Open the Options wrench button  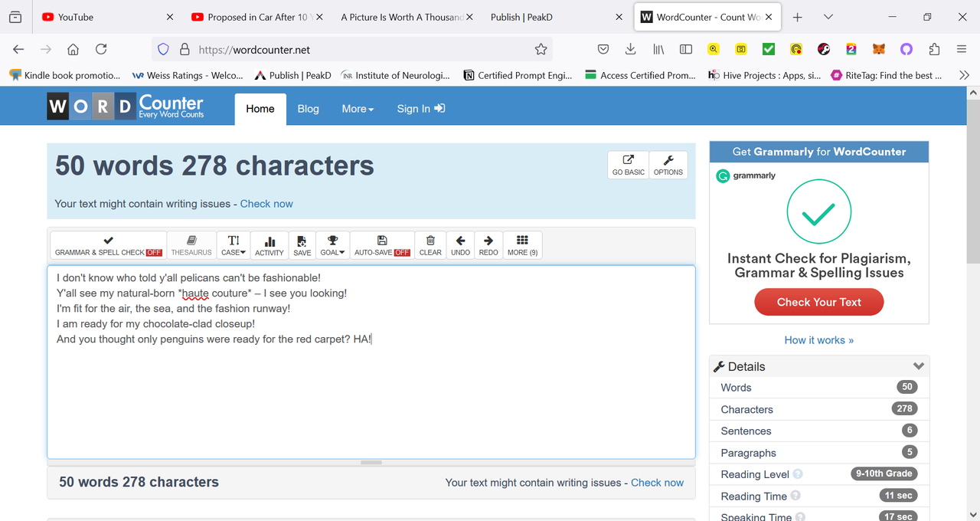tap(668, 165)
